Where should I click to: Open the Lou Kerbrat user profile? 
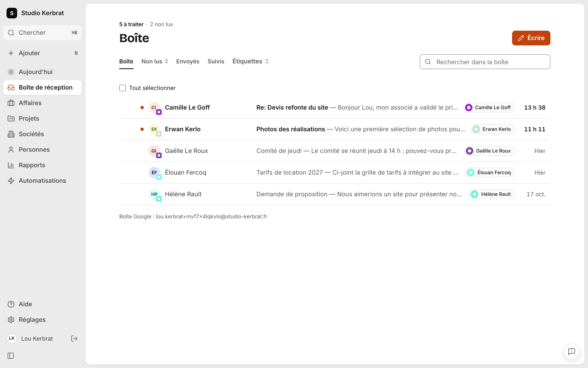pyautogui.click(x=37, y=339)
